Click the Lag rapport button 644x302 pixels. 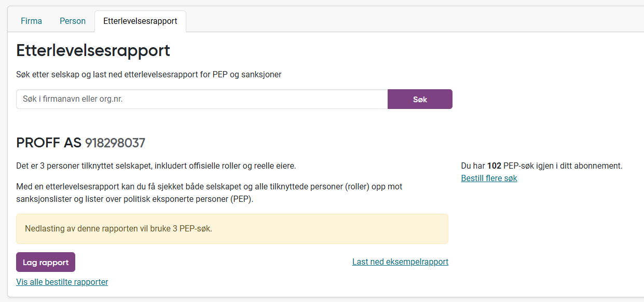46,262
